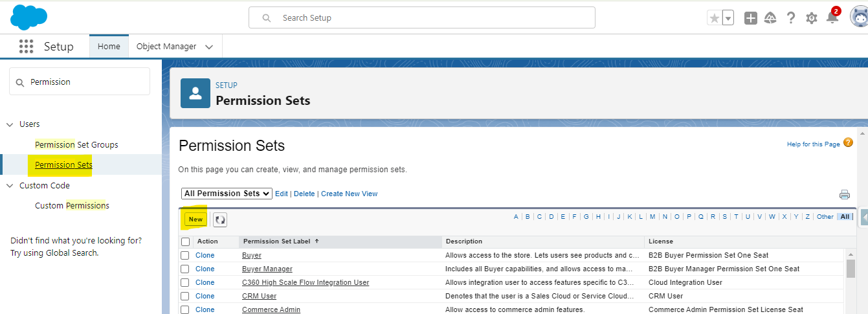Collapse the Users section in sidebar
Viewport: 868px width, 314px height.
tap(10, 124)
